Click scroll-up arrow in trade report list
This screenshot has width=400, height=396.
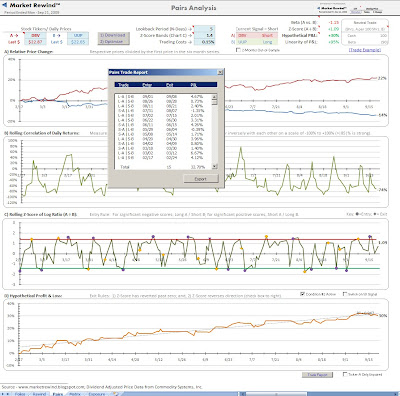[x=214, y=97]
